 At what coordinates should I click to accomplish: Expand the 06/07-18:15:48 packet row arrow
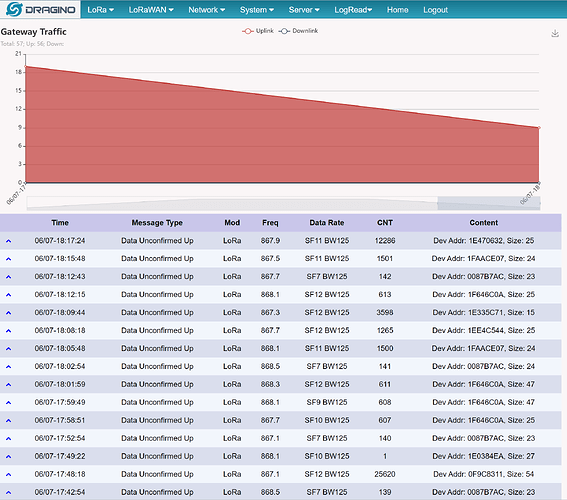[x=9, y=259]
